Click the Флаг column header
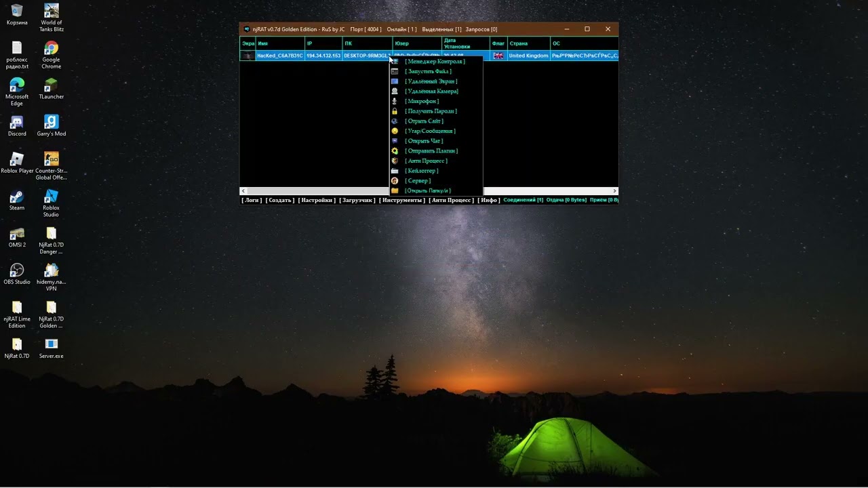The height and width of the screenshot is (488, 868). coord(498,43)
